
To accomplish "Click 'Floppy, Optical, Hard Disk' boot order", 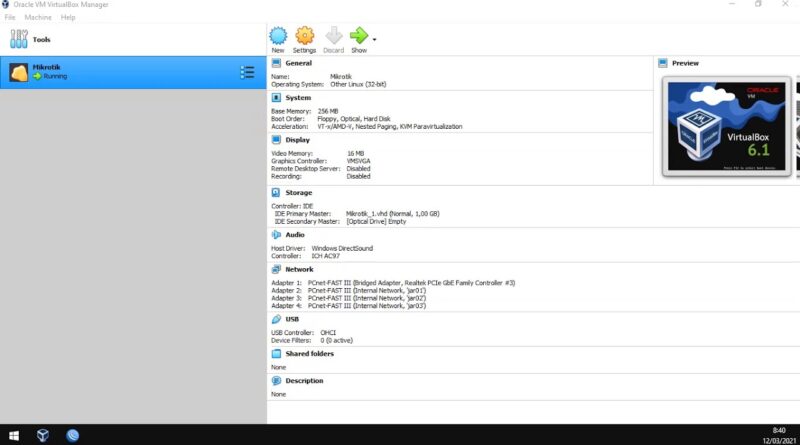I will 354,119.
